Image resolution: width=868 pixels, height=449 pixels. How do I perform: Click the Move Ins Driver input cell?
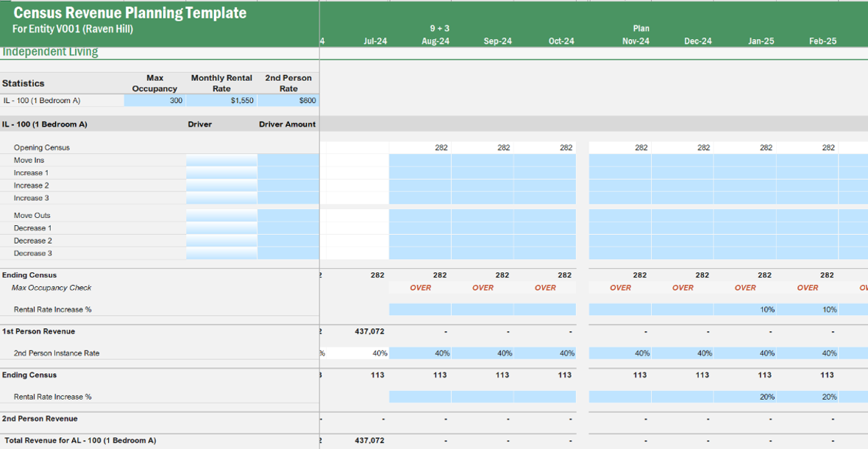221,160
